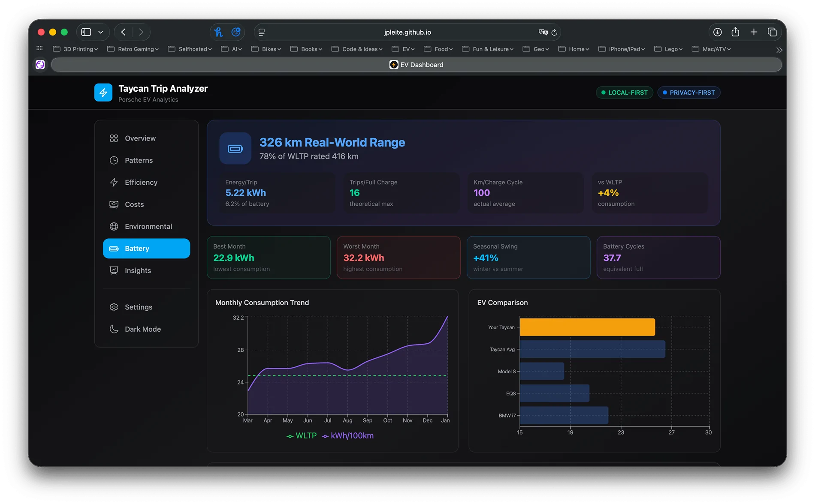815x504 pixels.
Task: Toggle the kWh/100km legend entry
Action: (348, 435)
